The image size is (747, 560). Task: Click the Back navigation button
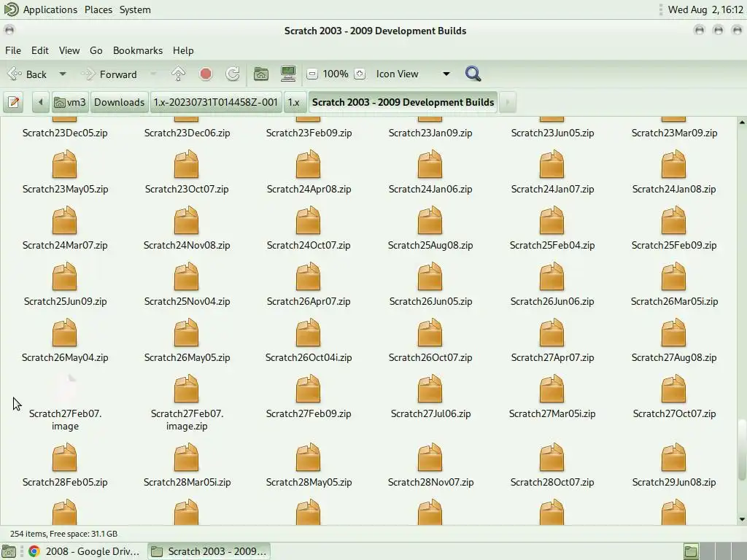click(27, 74)
